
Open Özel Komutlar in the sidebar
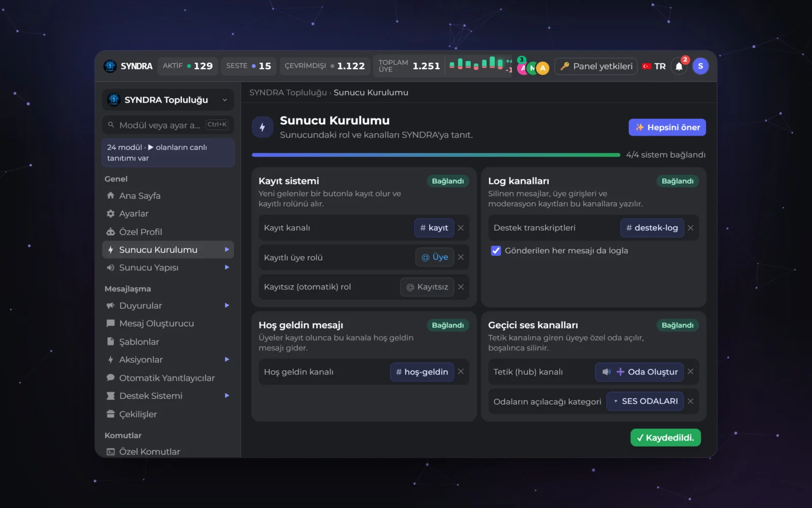[x=167, y=451]
